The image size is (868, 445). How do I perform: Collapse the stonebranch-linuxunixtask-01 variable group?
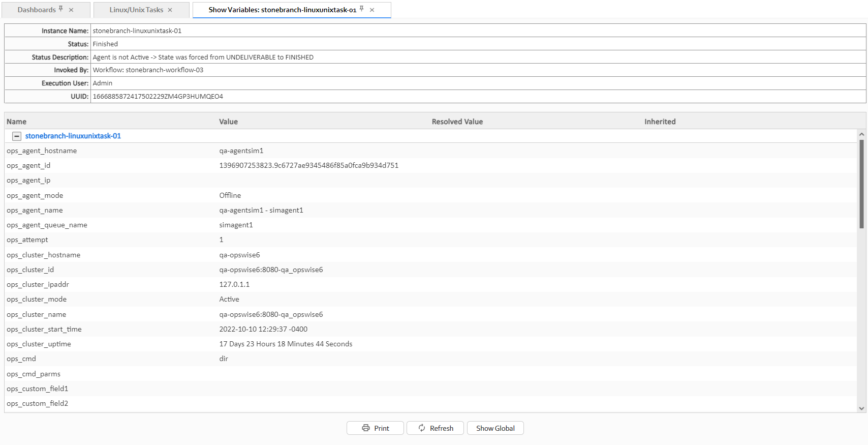click(17, 136)
